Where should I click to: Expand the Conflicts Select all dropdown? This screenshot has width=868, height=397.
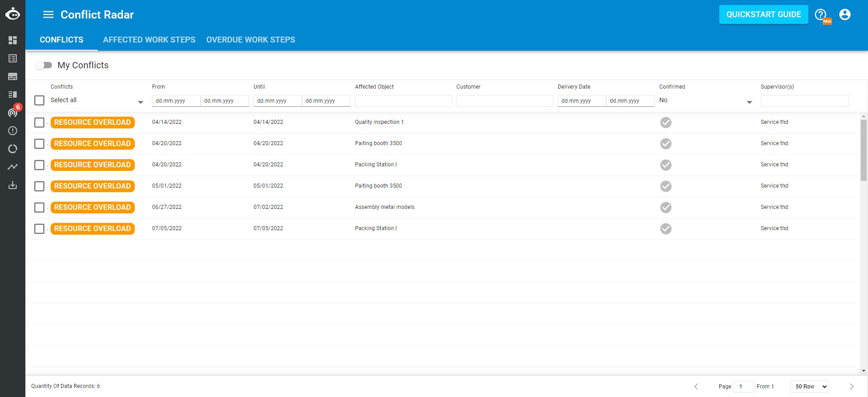141,102
